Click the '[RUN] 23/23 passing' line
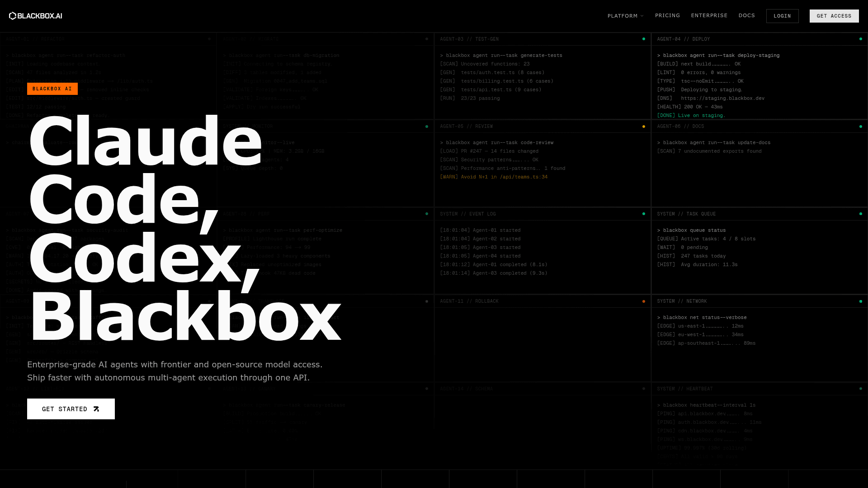This screenshot has width=868, height=488. (470, 98)
